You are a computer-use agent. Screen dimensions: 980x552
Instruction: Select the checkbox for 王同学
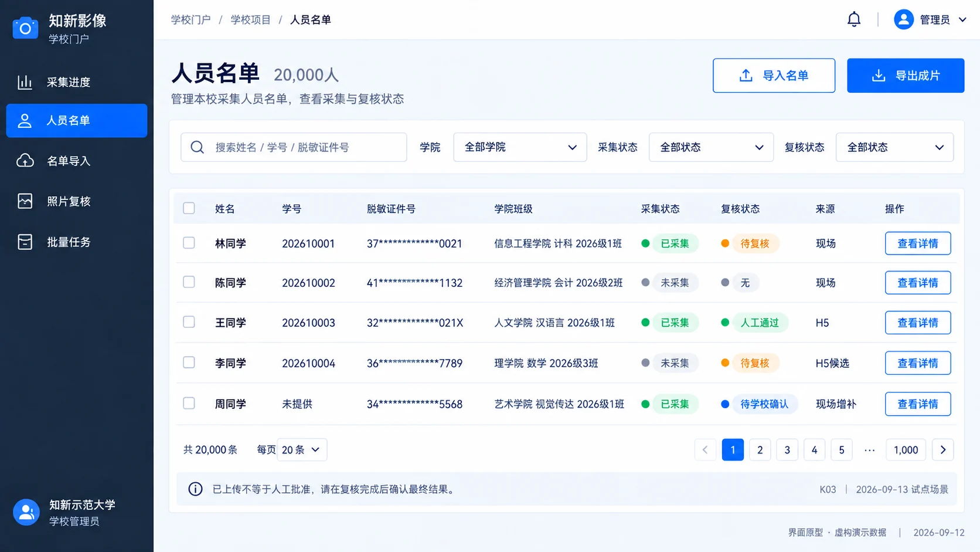tap(189, 322)
